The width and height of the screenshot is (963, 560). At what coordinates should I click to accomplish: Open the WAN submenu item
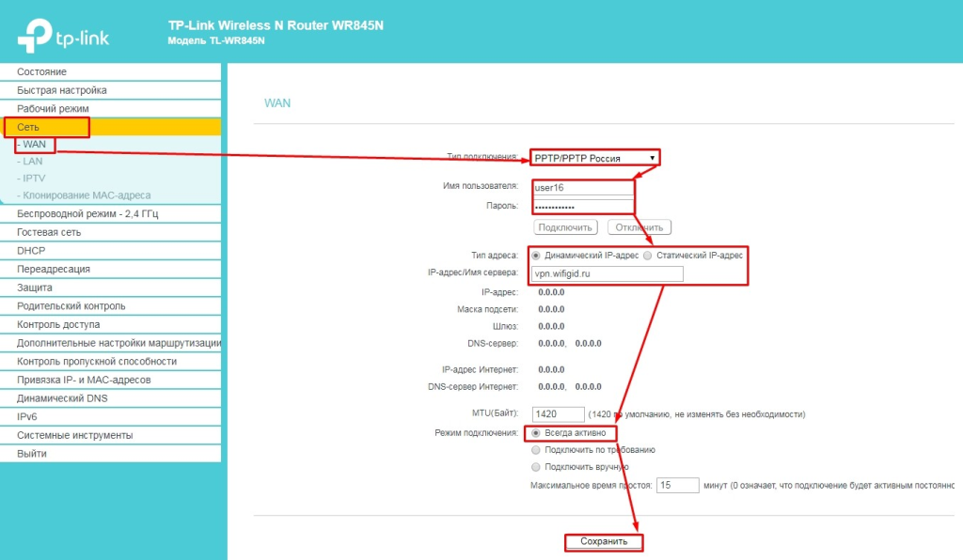pyautogui.click(x=35, y=145)
